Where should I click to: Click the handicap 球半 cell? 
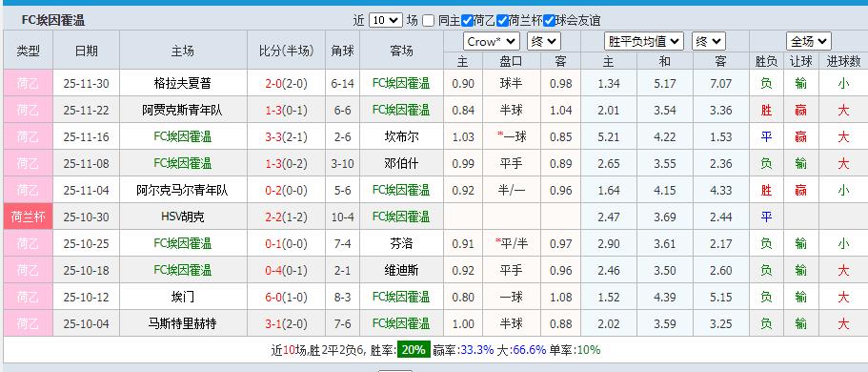click(512, 84)
